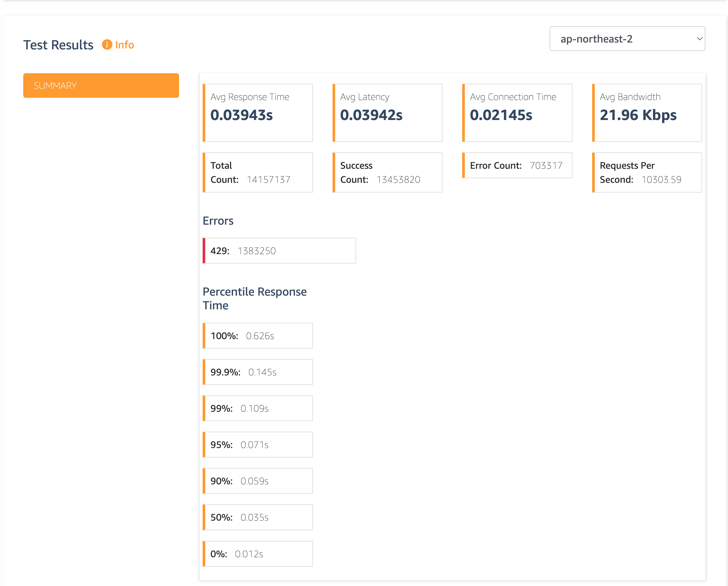Select the SUMMARY tab
This screenshot has width=728, height=586.
pos(101,85)
